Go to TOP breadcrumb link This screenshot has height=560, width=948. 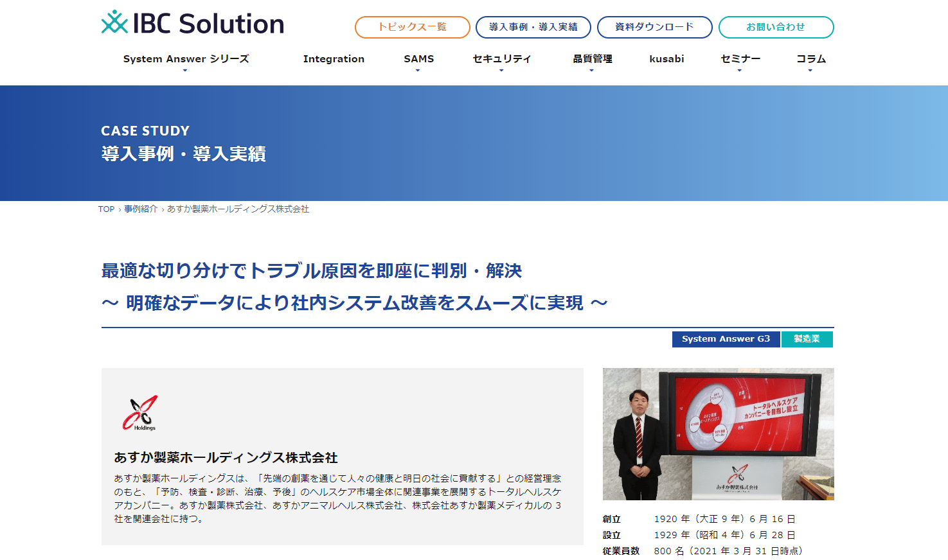pyautogui.click(x=106, y=209)
